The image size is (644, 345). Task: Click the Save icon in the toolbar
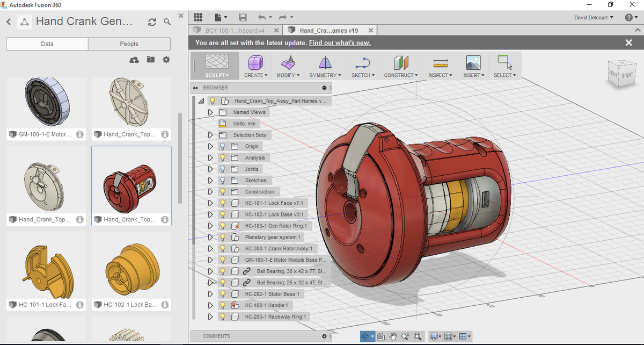243,17
